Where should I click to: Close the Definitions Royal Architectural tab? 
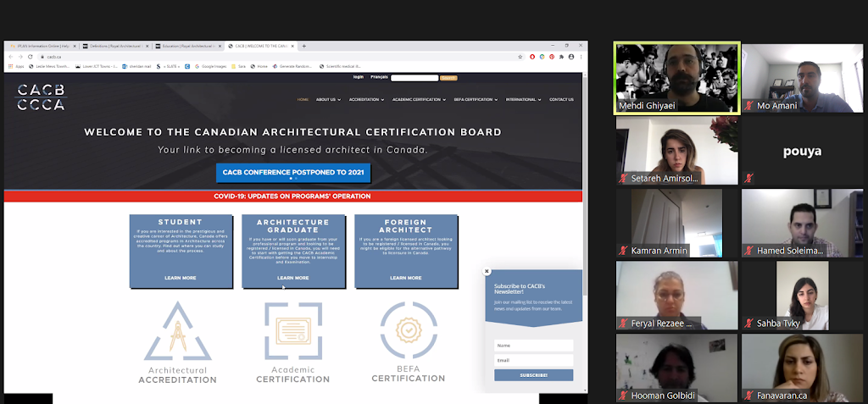pos(147,46)
